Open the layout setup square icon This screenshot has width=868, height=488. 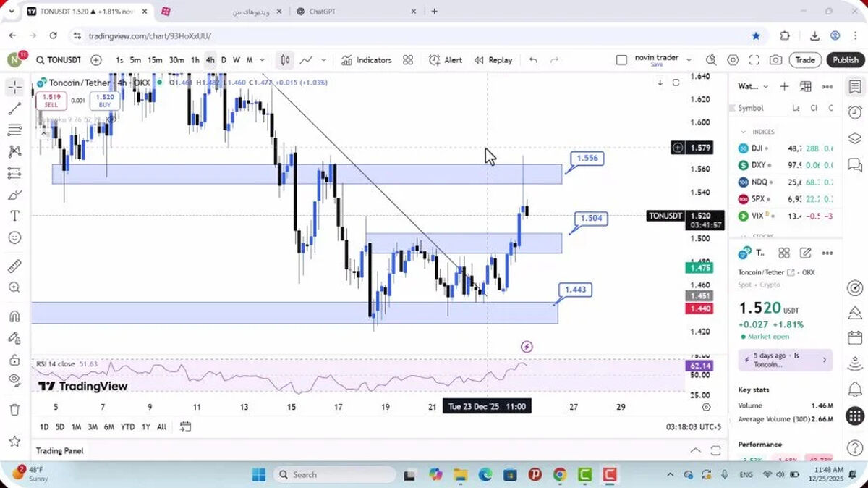(x=621, y=60)
